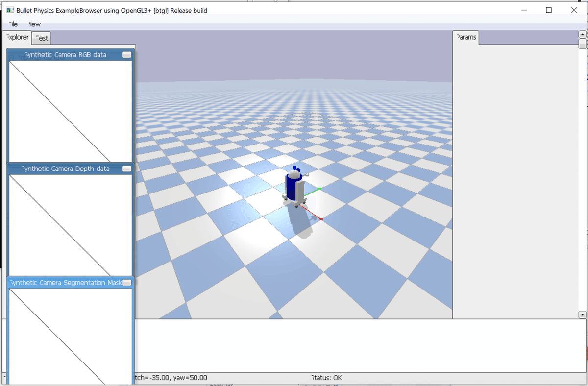Image resolution: width=588 pixels, height=386 pixels.
Task: Click the scrollbar down arrow on the right edge
Action: (x=583, y=314)
